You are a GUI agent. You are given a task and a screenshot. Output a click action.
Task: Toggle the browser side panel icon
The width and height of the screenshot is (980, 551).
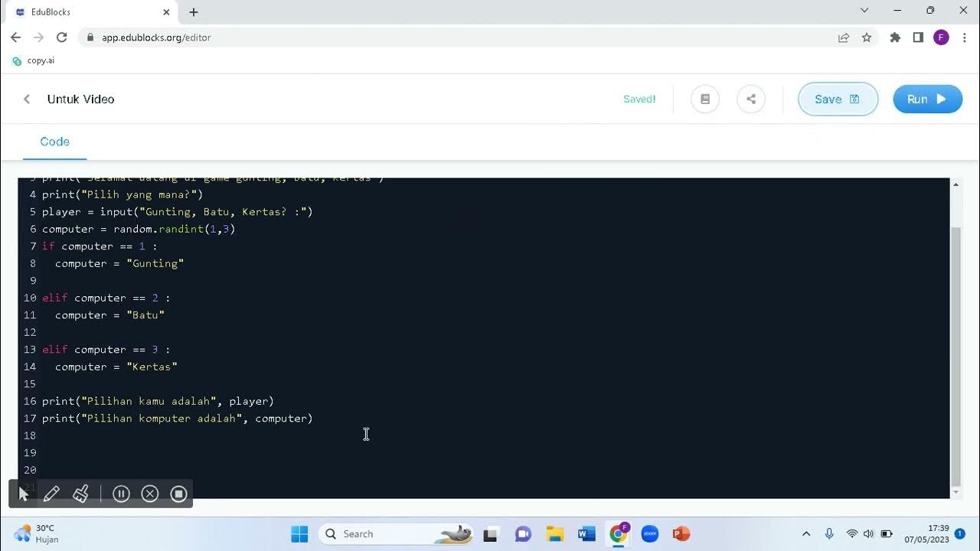pos(918,37)
